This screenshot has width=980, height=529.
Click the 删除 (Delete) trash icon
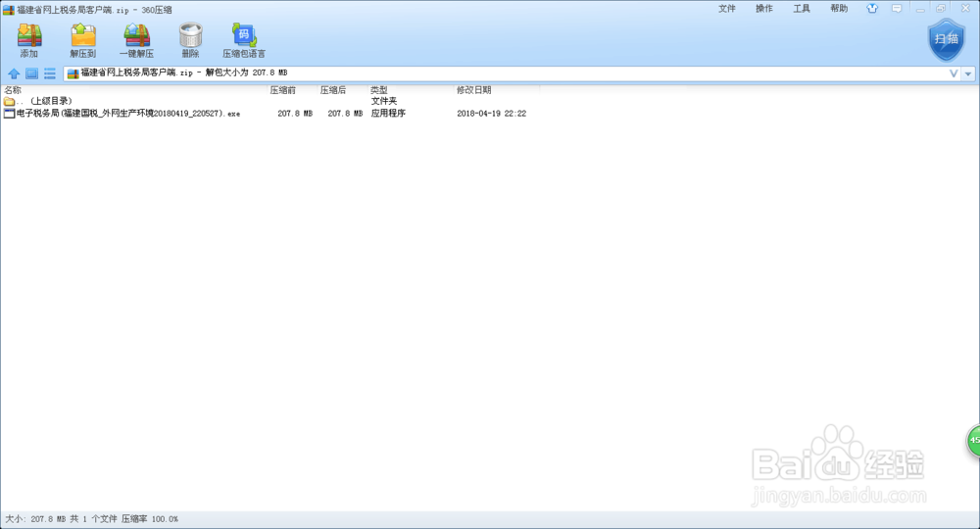191,35
